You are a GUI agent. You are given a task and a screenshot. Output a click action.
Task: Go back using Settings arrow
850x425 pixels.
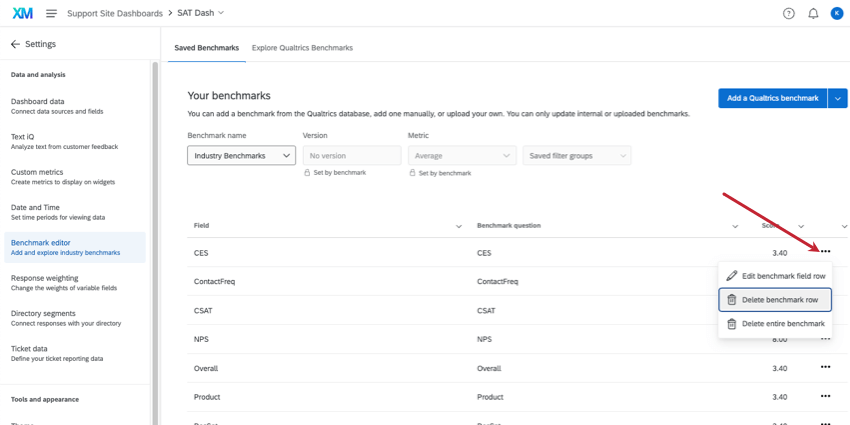tap(15, 44)
